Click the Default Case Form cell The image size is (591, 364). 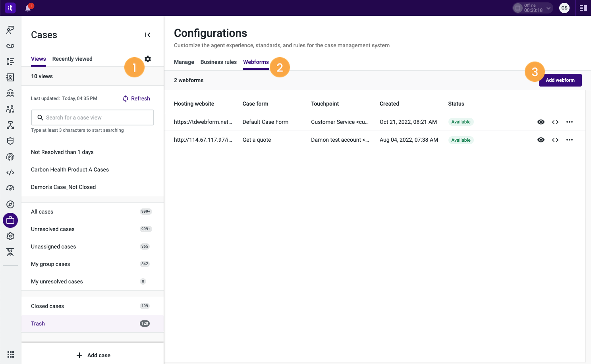(265, 122)
